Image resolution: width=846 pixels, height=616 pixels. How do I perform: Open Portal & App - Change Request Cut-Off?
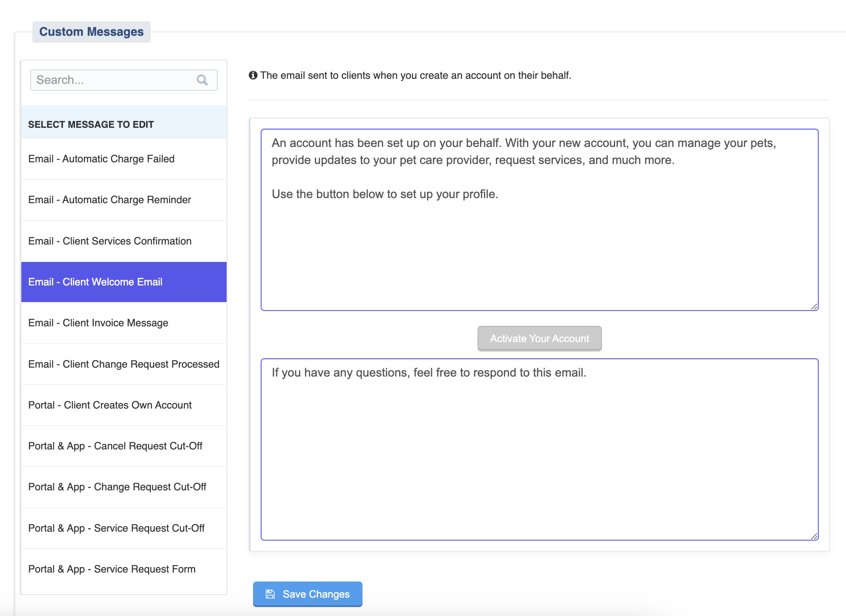click(124, 487)
